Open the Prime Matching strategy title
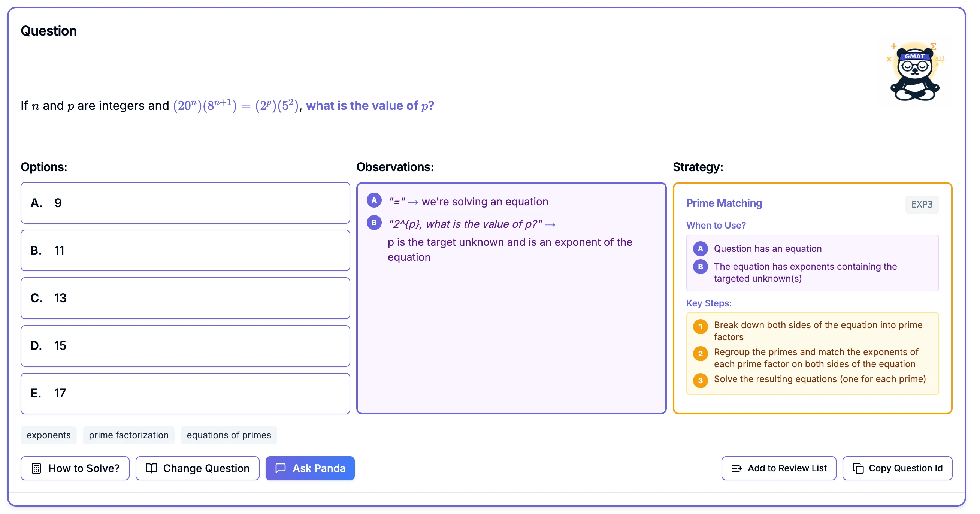Image resolution: width=980 pixels, height=514 pixels. [x=724, y=203]
